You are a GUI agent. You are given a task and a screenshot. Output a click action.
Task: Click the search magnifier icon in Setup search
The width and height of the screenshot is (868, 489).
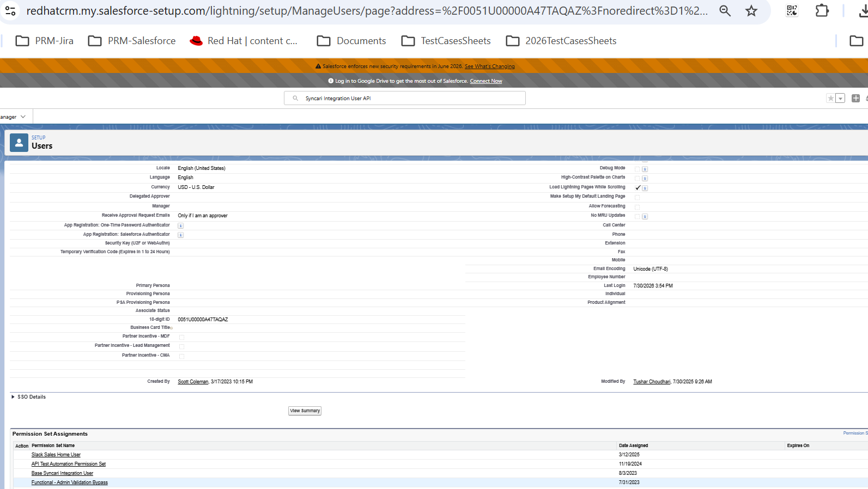point(295,99)
